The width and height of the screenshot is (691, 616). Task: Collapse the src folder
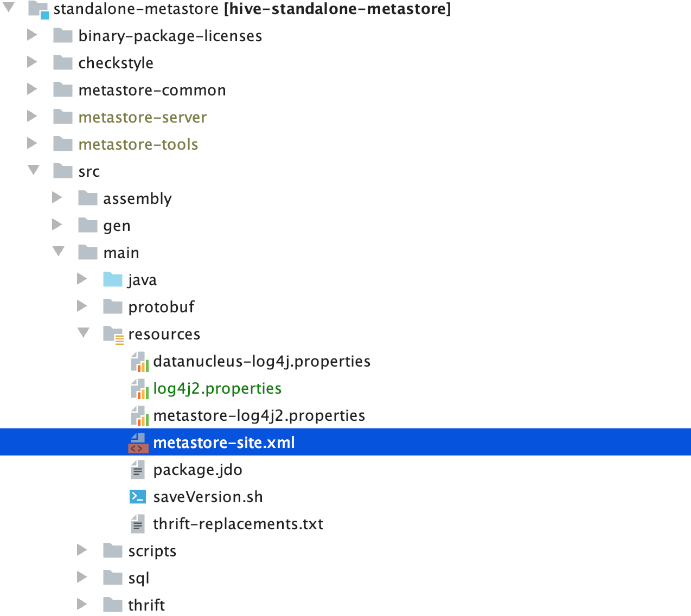(33, 170)
